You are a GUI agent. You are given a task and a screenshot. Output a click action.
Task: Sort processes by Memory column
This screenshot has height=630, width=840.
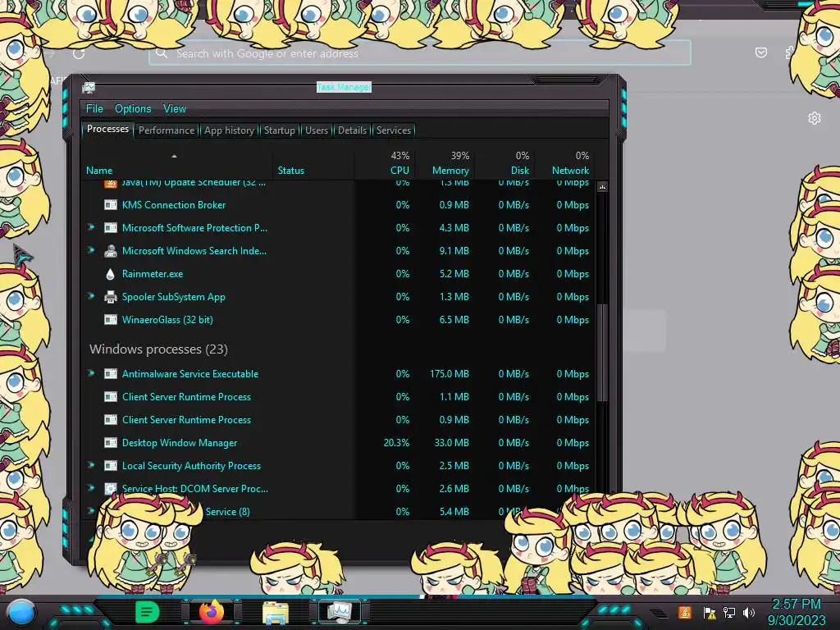(x=445, y=164)
